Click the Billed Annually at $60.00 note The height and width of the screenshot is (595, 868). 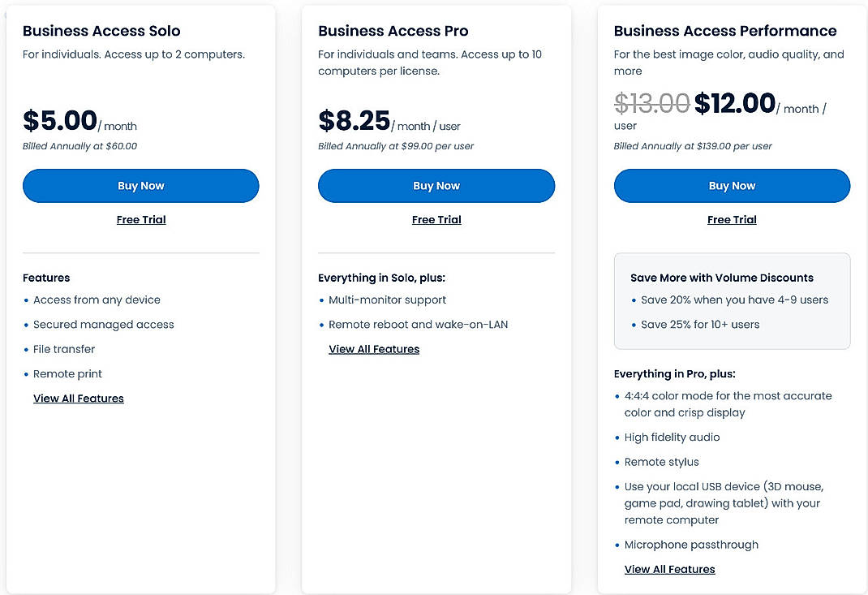79,146
